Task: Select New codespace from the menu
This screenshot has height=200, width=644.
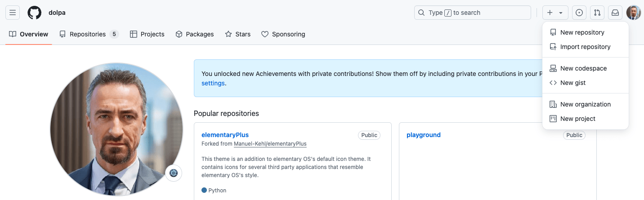Action: 583,68
